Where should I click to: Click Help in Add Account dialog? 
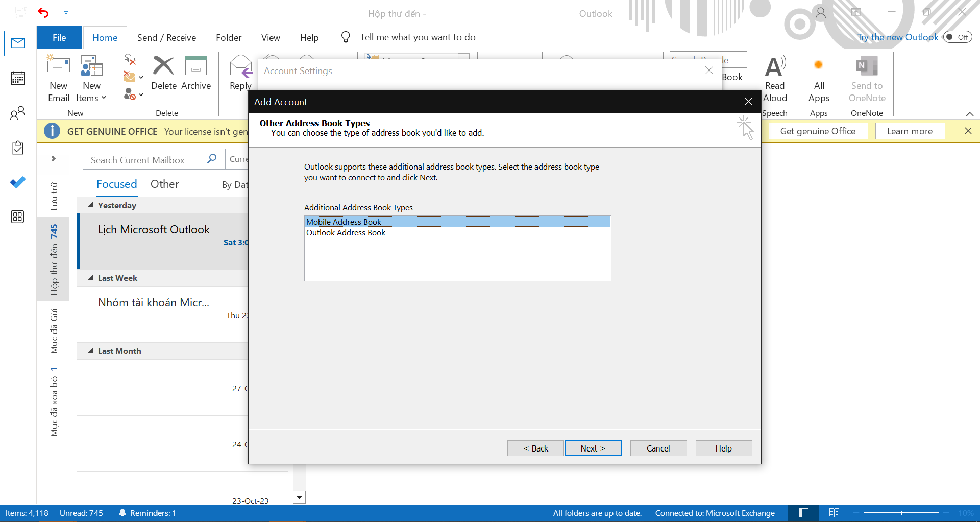click(724, 448)
